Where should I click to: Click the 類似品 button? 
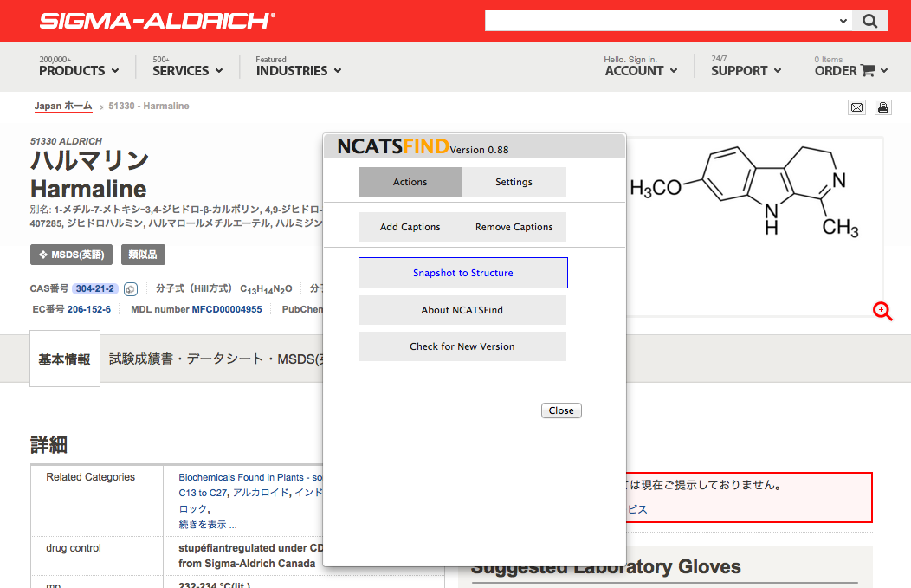pyautogui.click(x=143, y=255)
